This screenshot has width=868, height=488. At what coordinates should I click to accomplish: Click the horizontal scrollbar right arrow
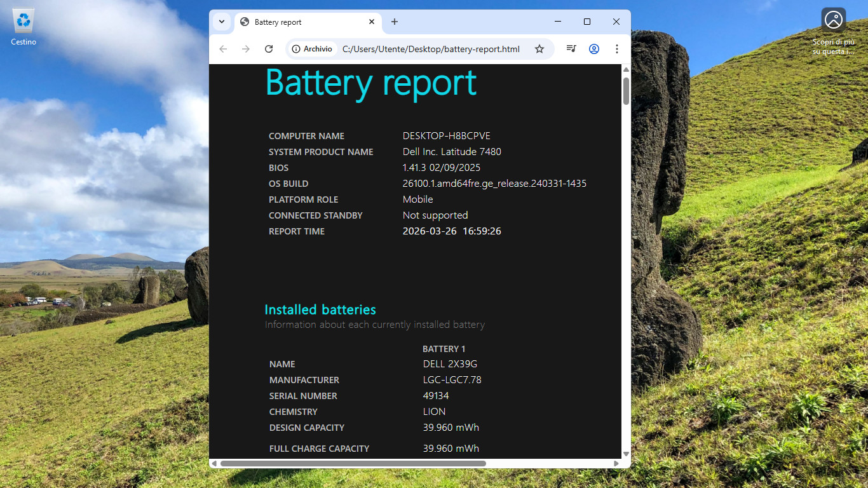pyautogui.click(x=616, y=464)
